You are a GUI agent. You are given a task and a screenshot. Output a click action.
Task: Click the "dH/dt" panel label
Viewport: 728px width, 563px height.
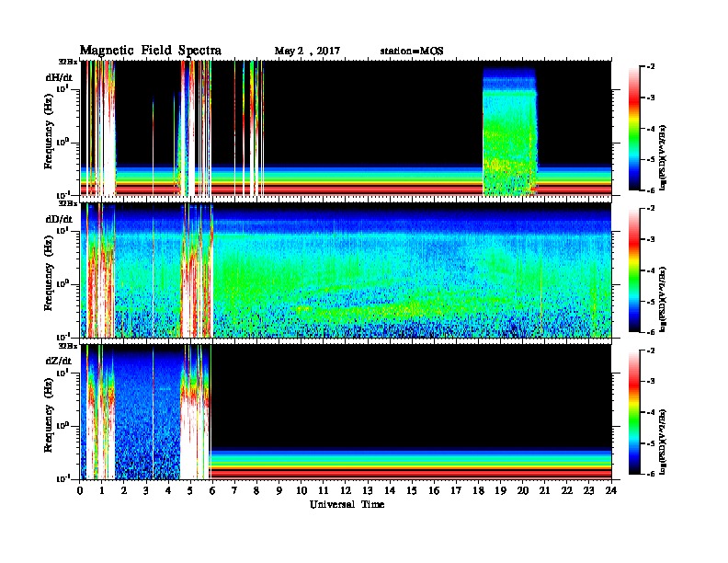coord(59,77)
